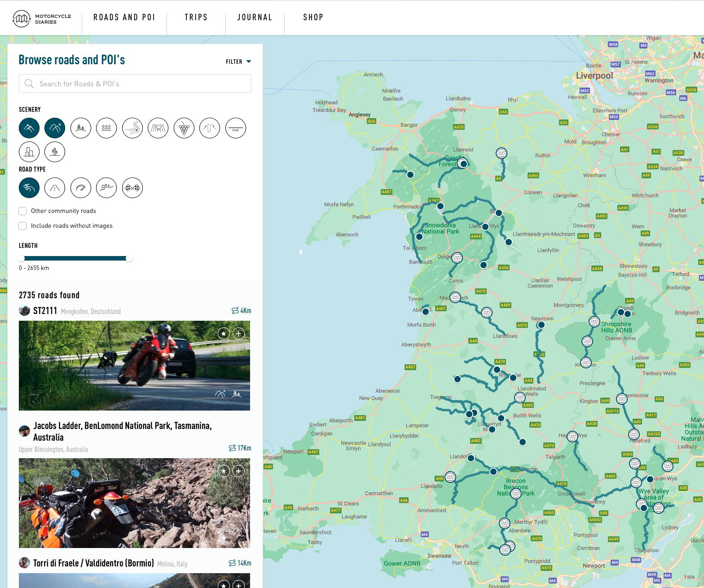
Task: Select the desert cactus scenery filter
Action: pyautogui.click(x=55, y=152)
